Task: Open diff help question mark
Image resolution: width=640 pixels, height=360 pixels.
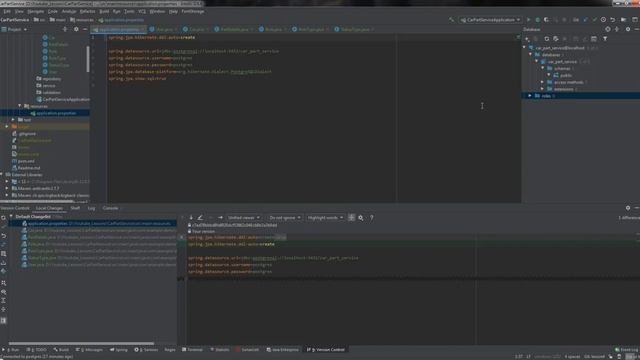Action: pyautogui.click(x=371, y=218)
